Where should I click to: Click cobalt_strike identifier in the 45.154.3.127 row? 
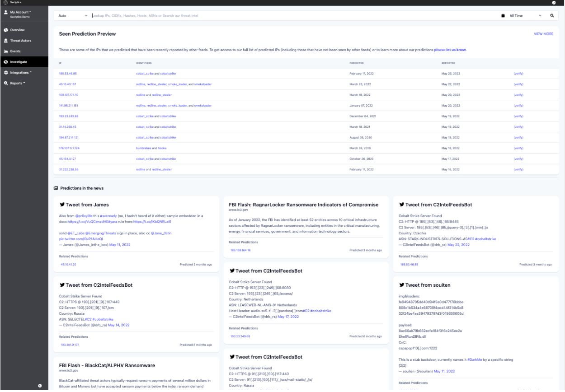pos(145,159)
